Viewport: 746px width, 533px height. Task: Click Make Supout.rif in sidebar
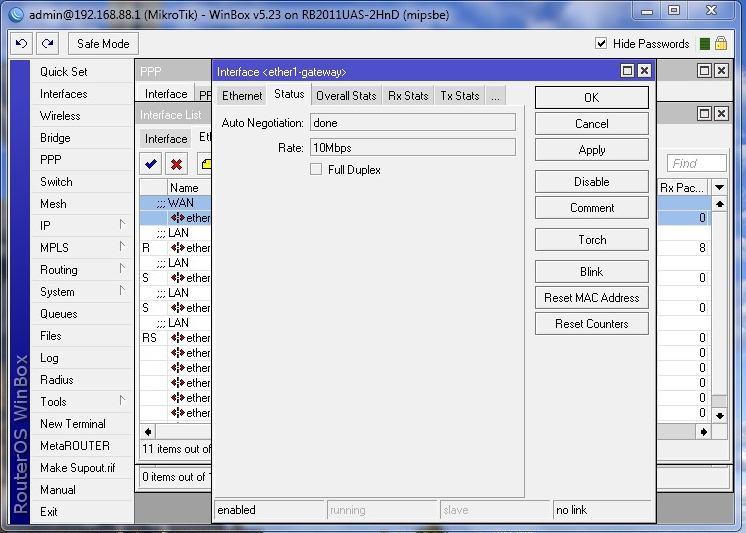pos(82,468)
